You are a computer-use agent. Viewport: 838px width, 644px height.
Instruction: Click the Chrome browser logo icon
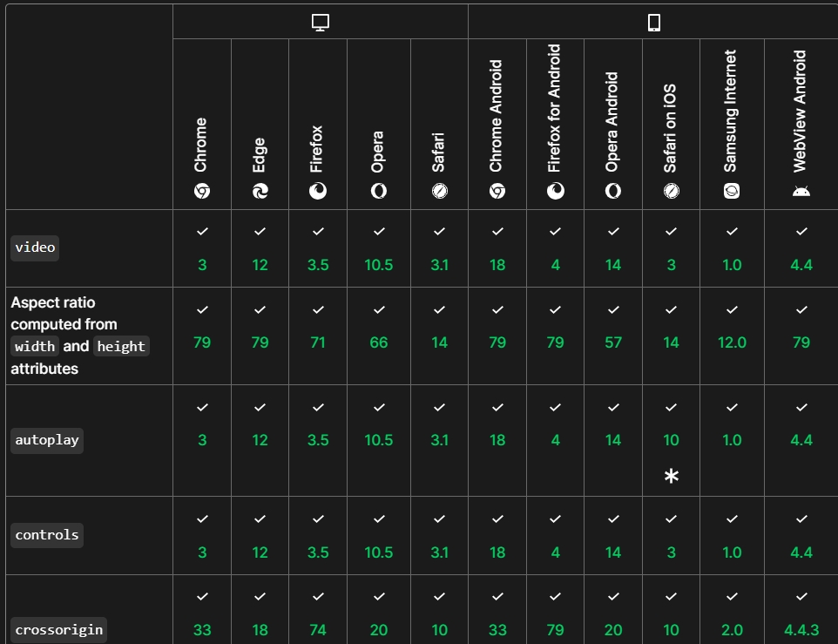pos(202,191)
